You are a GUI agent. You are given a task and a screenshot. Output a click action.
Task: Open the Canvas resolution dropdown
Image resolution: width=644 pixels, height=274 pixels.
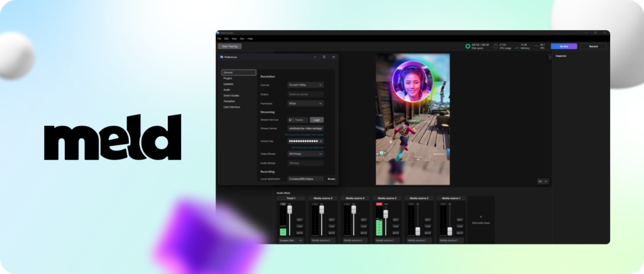pyautogui.click(x=305, y=84)
